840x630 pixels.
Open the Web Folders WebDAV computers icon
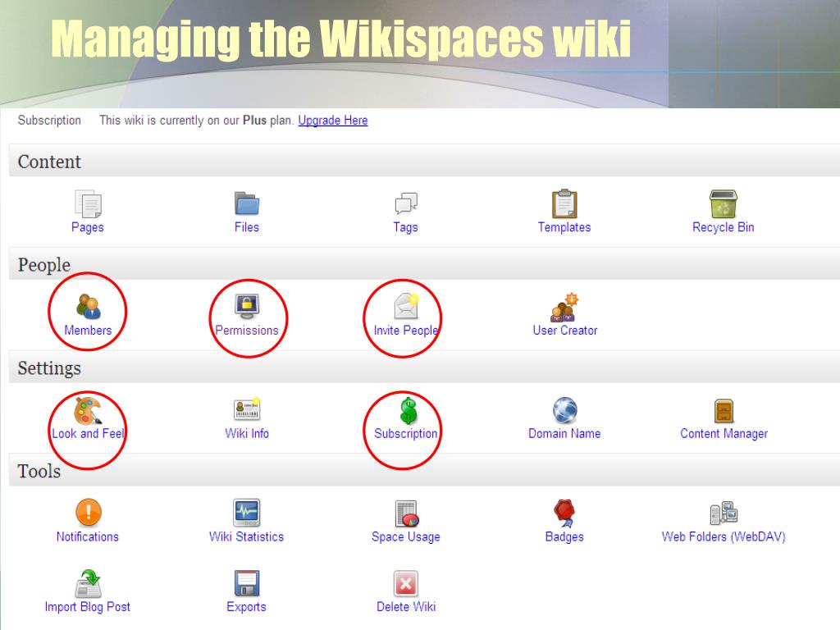click(724, 513)
